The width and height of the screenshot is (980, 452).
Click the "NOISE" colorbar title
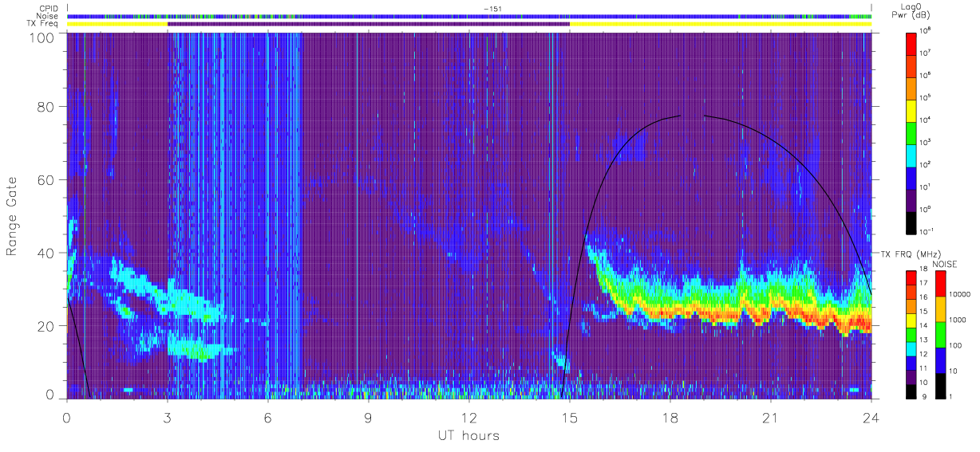pyautogui.click(x=945, y=263)
